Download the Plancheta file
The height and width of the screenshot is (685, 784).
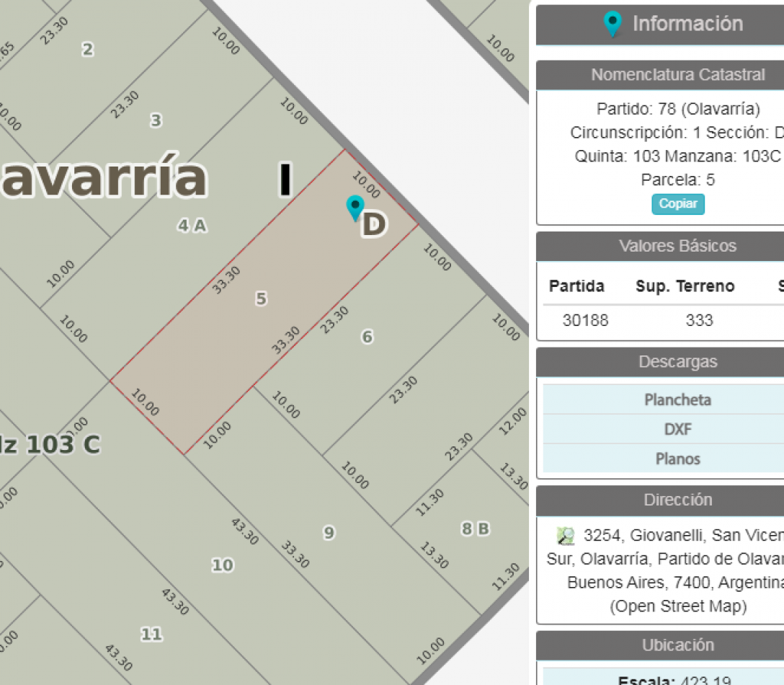pos(677,399)
